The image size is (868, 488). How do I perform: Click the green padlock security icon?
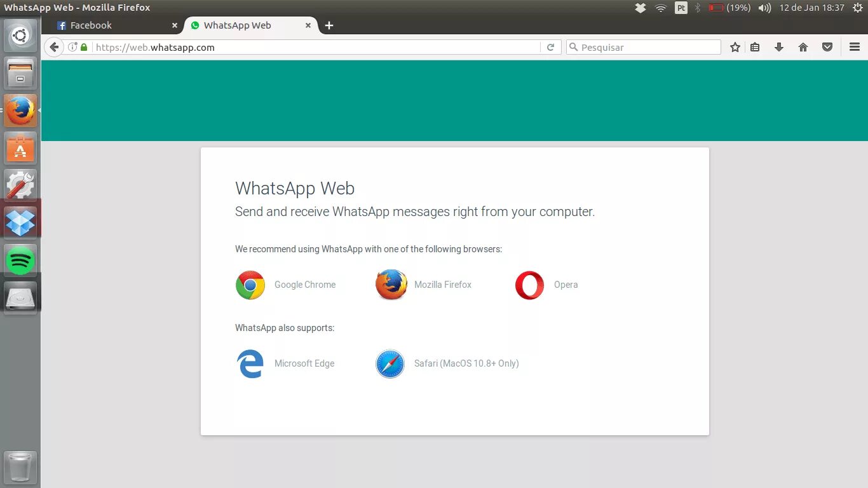pyautogui.click(x=84, y=47)
